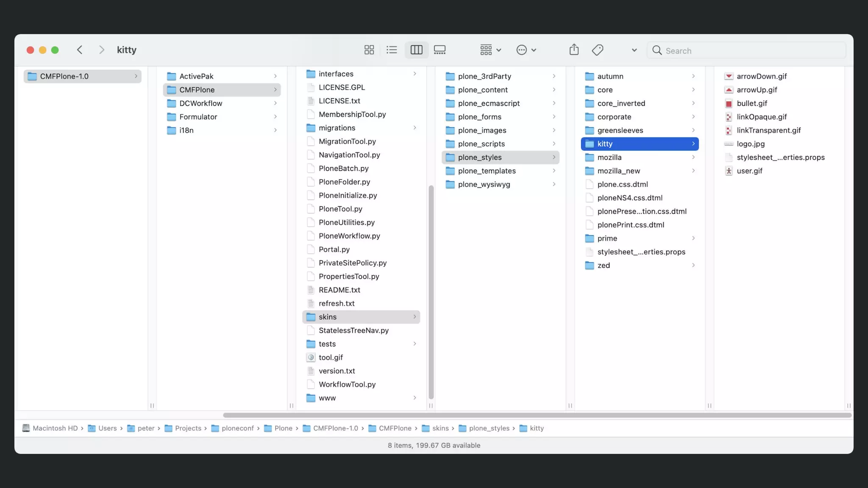Open the group-by dropdown
Image resolution: width=868 pixels, height=488 pixels.
click(x=490, y=50)
